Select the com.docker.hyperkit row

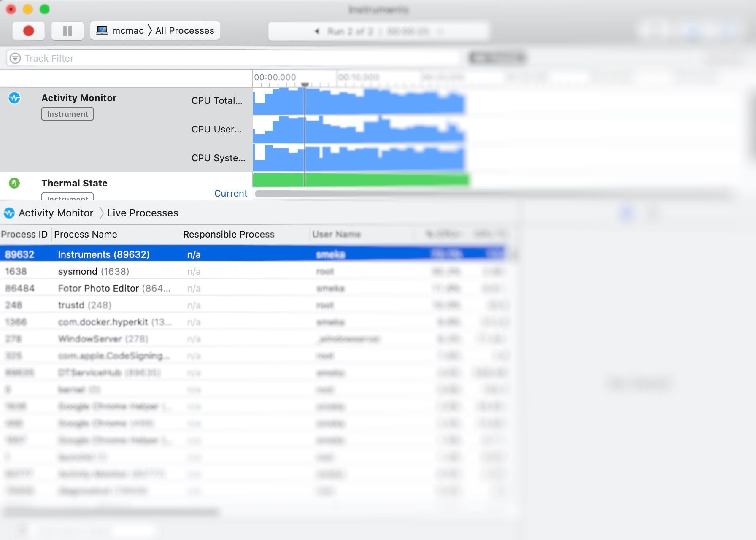(253, 322)
